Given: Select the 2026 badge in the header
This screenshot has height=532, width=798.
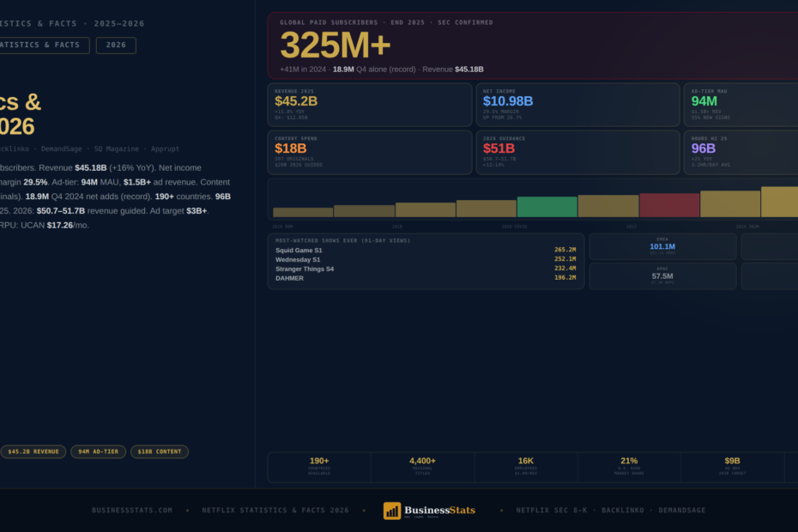Looking at the screenshot, I should tap(116, 45).
